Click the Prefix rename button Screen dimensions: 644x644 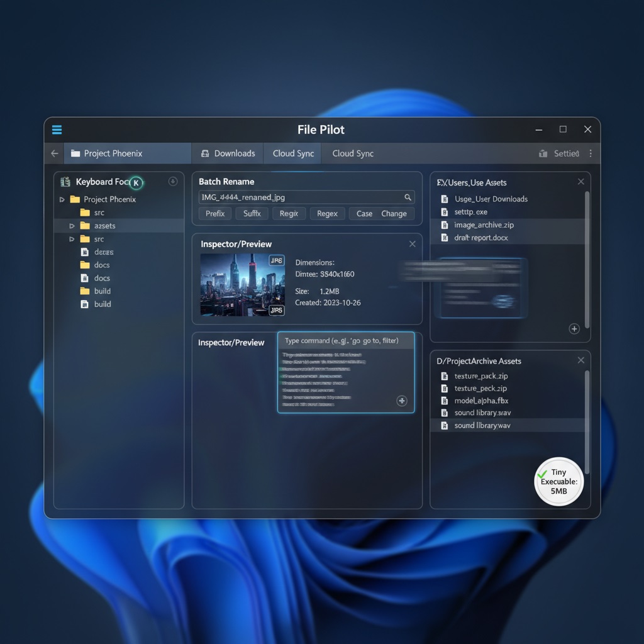215,214
